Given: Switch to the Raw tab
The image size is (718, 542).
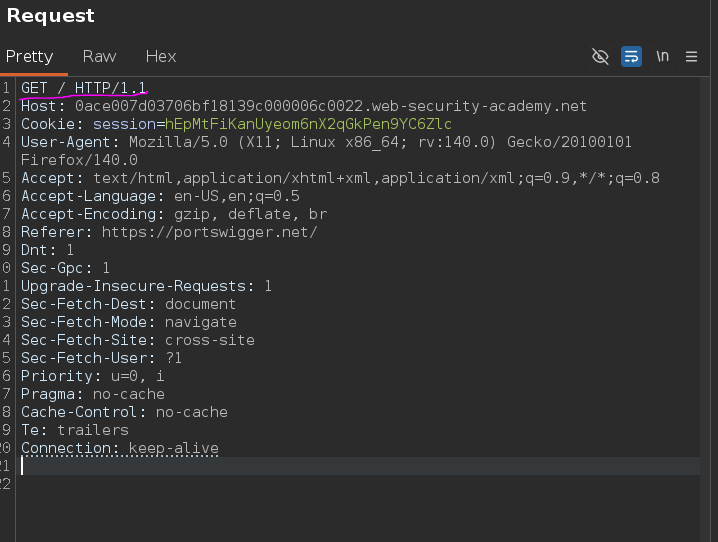Looking at the screenshot, I should coord(99,56).
